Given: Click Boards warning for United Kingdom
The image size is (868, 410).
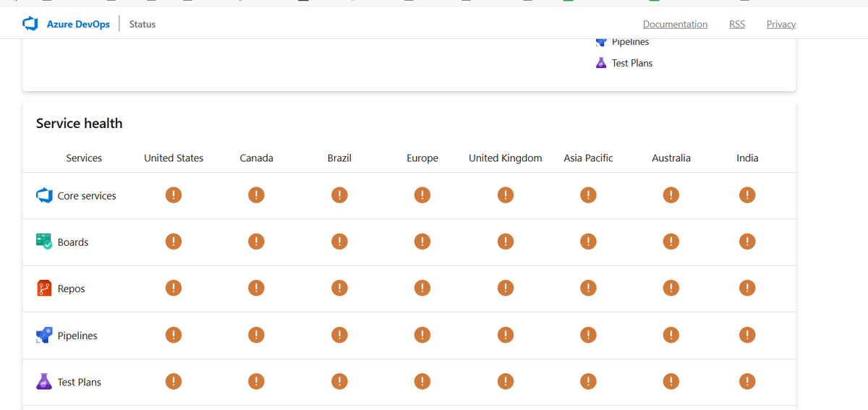Looking at the screenshot, I should coord(506,242).
